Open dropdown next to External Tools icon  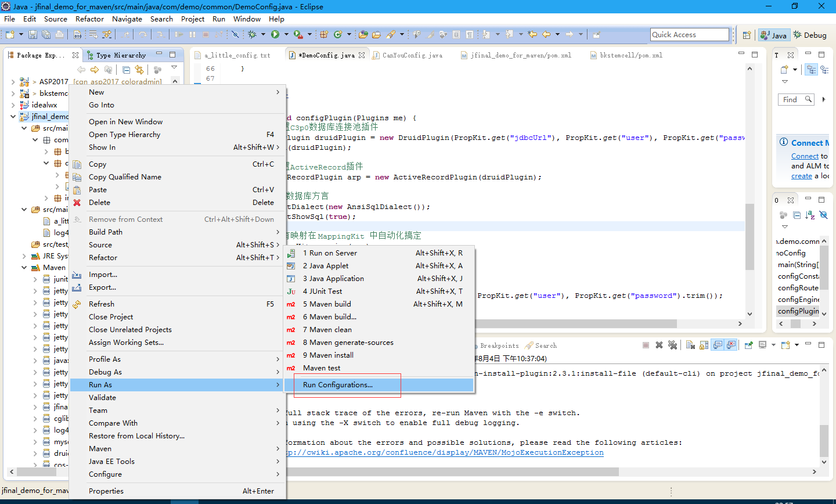click(309, 35)
